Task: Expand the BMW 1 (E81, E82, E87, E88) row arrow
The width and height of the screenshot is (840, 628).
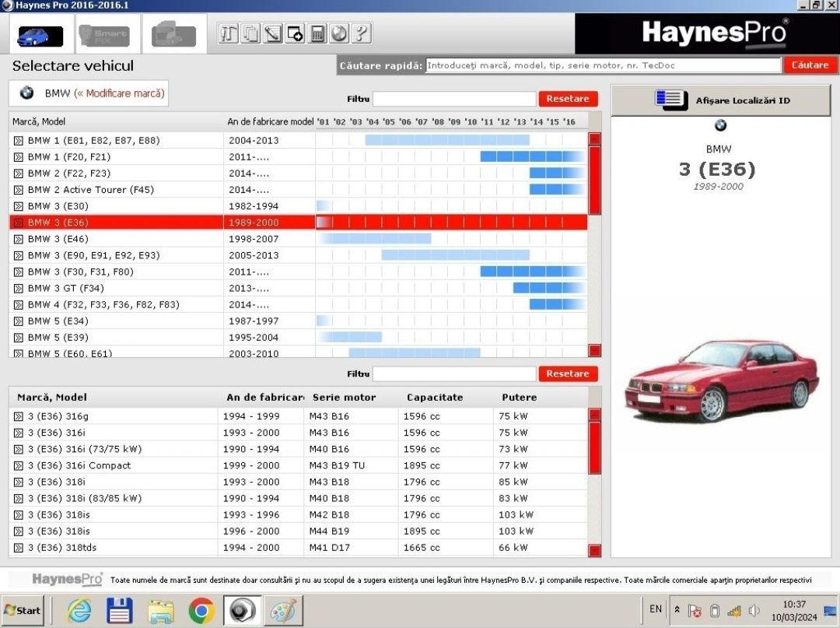Action: click(18, 140)
